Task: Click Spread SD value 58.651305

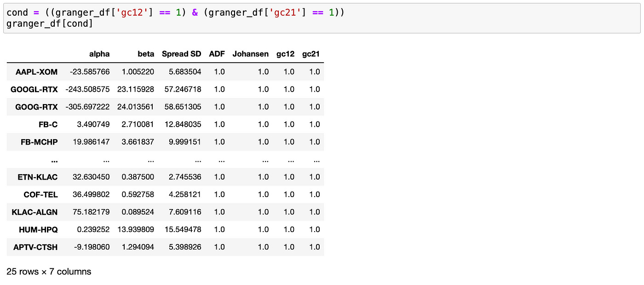Action: tap(183, 107)
